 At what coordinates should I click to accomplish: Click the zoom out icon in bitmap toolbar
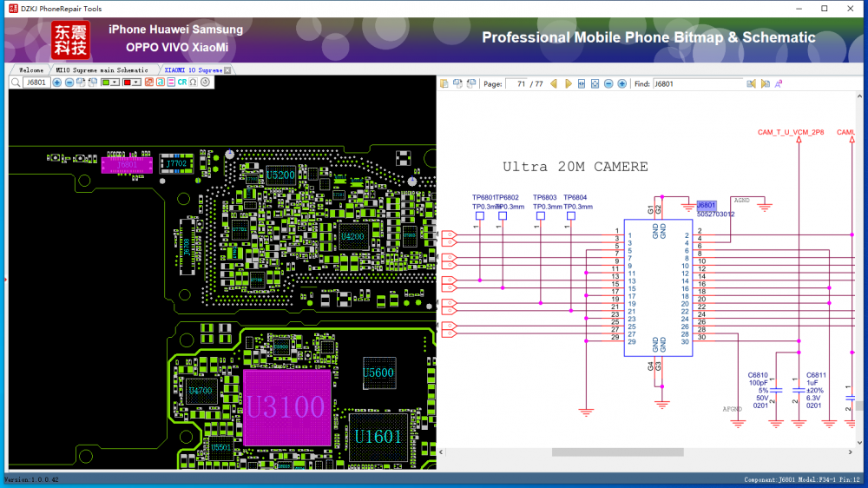point(69,82)
